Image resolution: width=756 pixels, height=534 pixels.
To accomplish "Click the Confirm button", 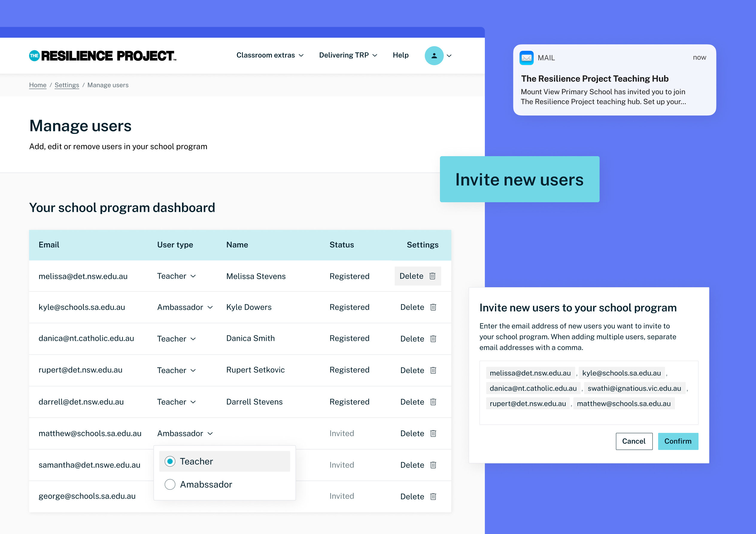I will [678, 441].
